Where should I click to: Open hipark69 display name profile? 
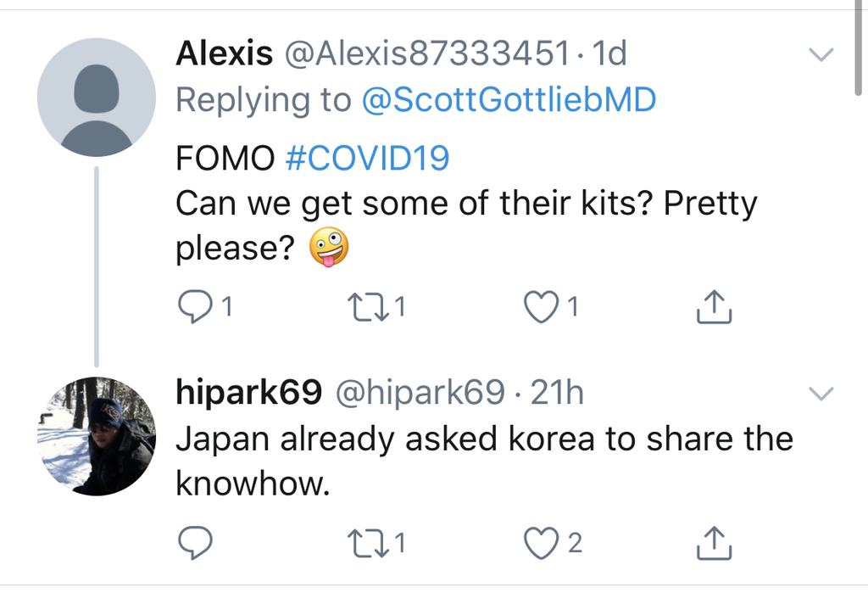248,392
